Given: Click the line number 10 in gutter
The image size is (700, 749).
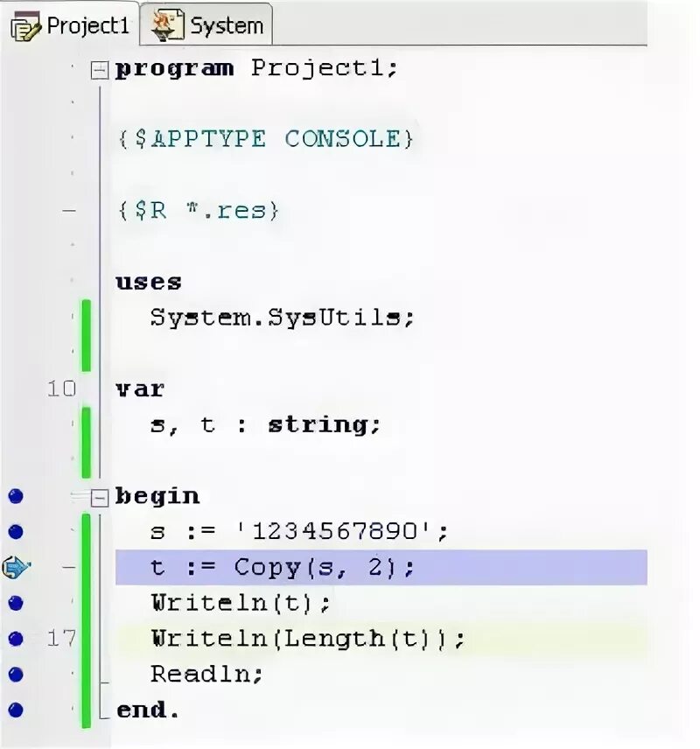Looking at the screenshot, I should point(61,388).
